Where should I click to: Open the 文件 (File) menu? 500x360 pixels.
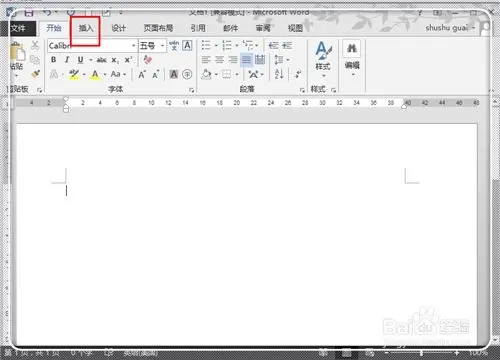(18, 28)
